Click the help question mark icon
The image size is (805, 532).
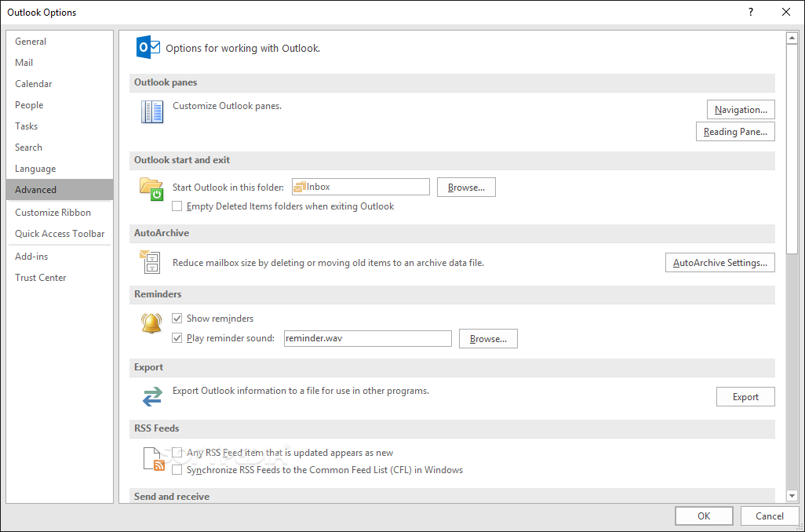[x=751, y=13]
